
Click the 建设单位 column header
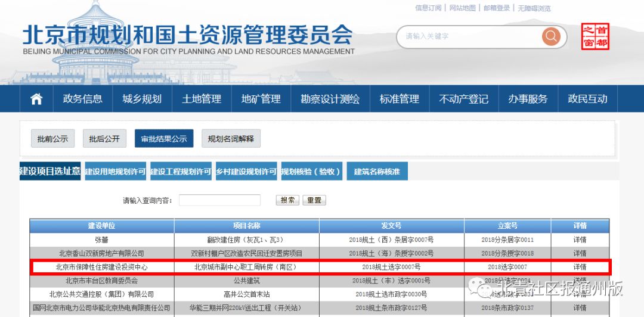(x=102, y=226)
